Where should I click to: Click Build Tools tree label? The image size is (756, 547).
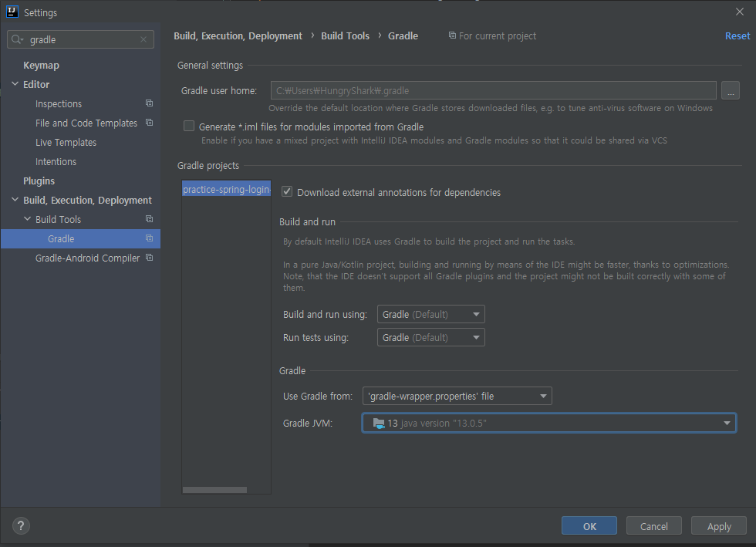pos(59,219)
